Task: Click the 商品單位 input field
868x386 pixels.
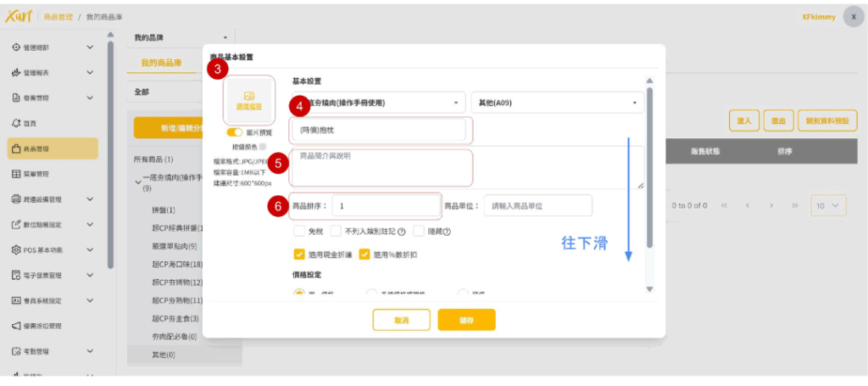Action: click(x=537, y=205)
